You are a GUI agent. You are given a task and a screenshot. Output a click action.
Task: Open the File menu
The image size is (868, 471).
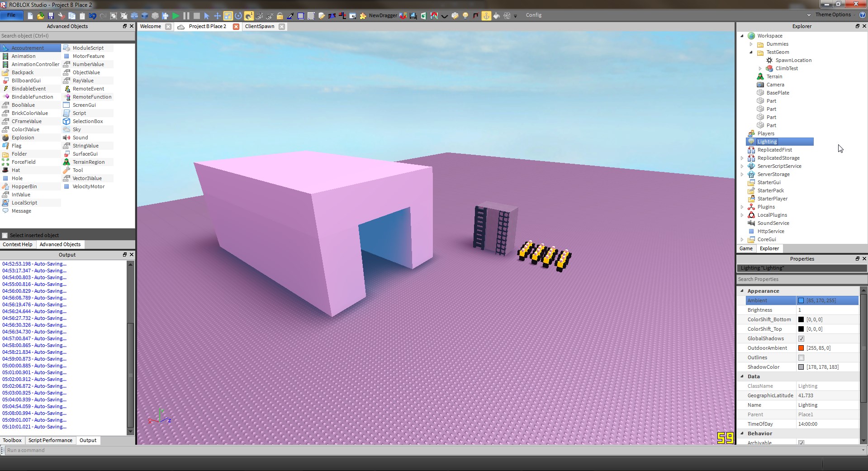point(11,15)
